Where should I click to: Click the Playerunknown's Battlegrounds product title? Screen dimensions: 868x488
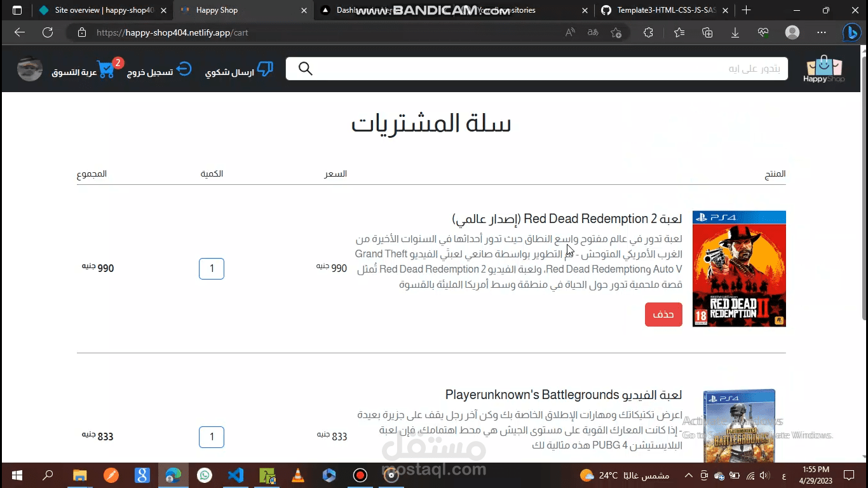(x=564, y=395)
